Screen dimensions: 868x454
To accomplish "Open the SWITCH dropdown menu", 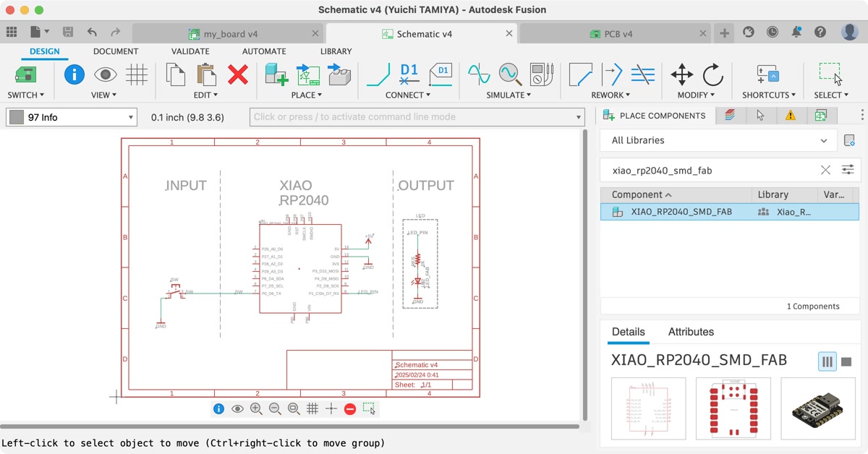I will click(26, 95).
